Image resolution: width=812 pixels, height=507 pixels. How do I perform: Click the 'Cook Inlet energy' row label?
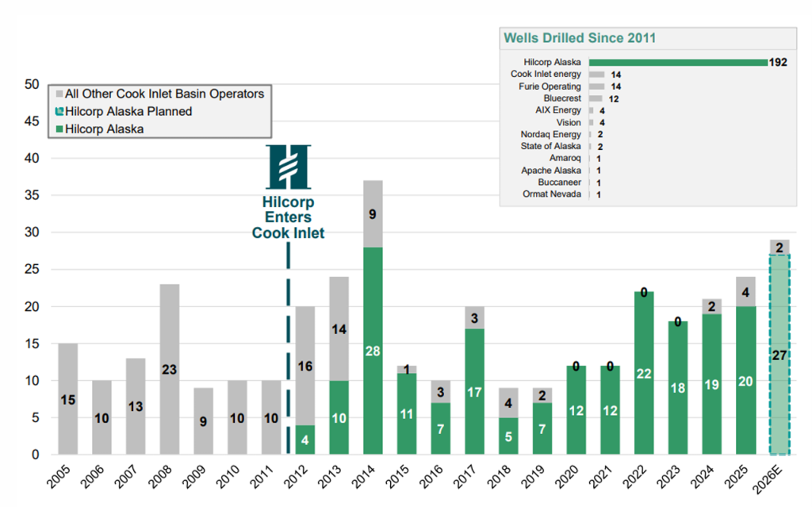(546, 74)
